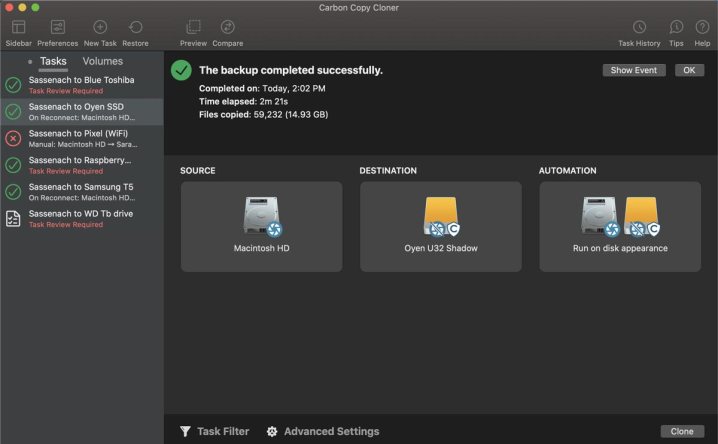
Task: Switch to the Volumes tab
Action: pyautogui.click(x=103, y=62)
